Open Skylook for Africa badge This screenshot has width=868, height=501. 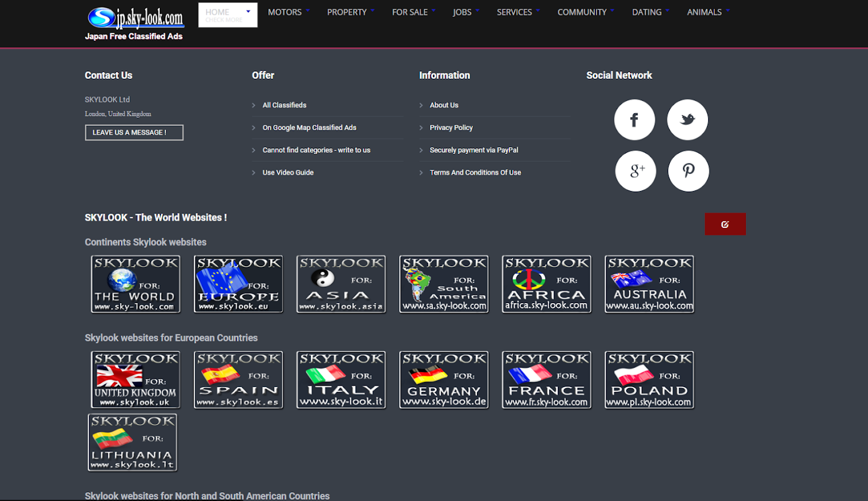tap(546, 284)
